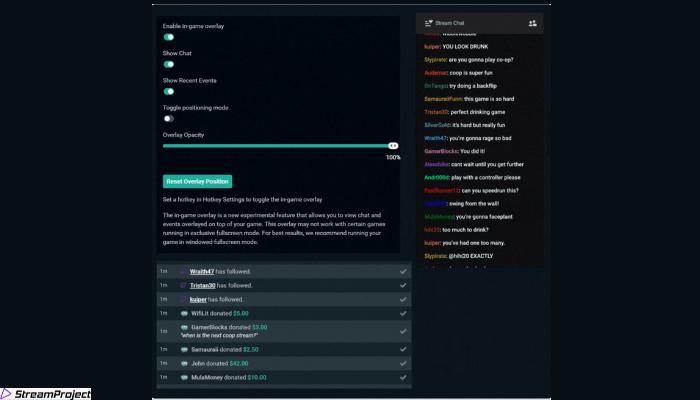This screenshot has height=400, width=700.
Task: Click the donation icon beside Samaurali
Action: coord(184,350)
